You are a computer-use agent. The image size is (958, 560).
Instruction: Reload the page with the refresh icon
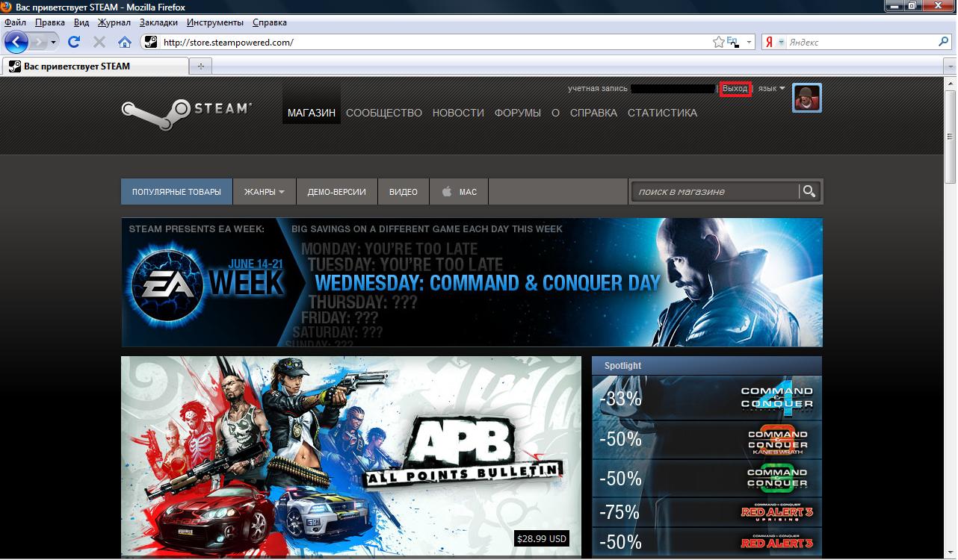74,42
